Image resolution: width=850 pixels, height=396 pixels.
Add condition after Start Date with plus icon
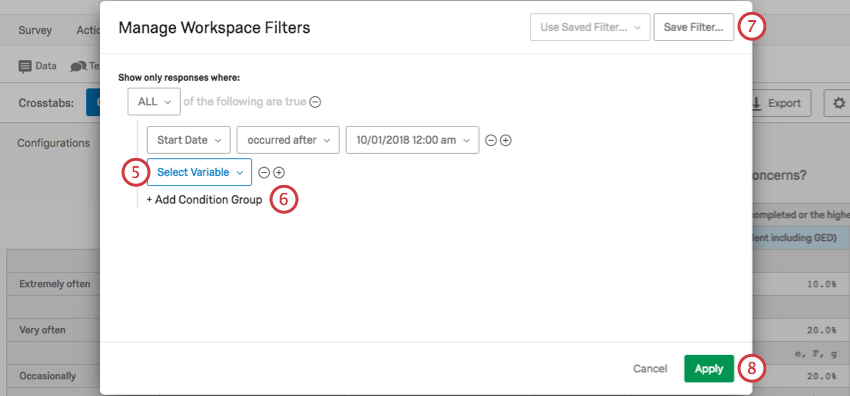(505, 140)
